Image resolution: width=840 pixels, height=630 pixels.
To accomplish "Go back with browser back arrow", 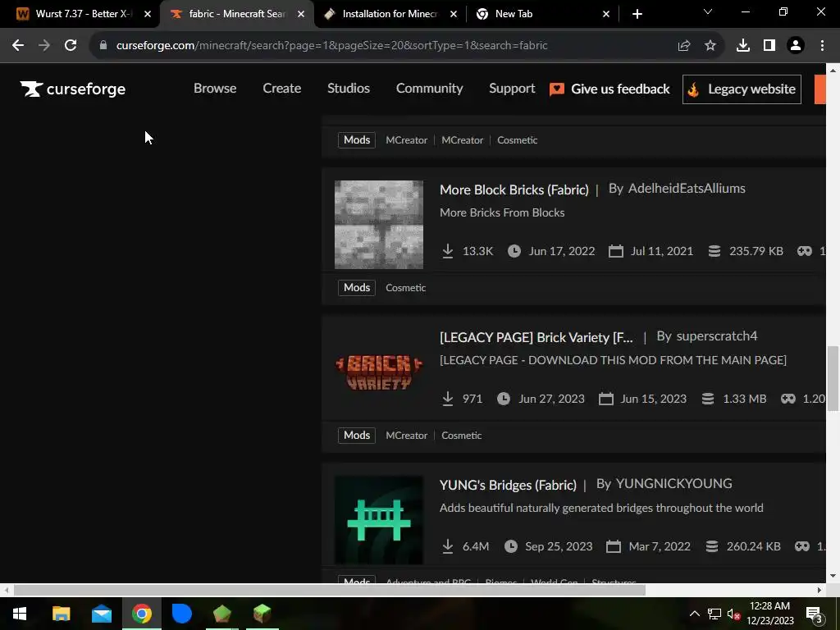I will coord(18,46).
